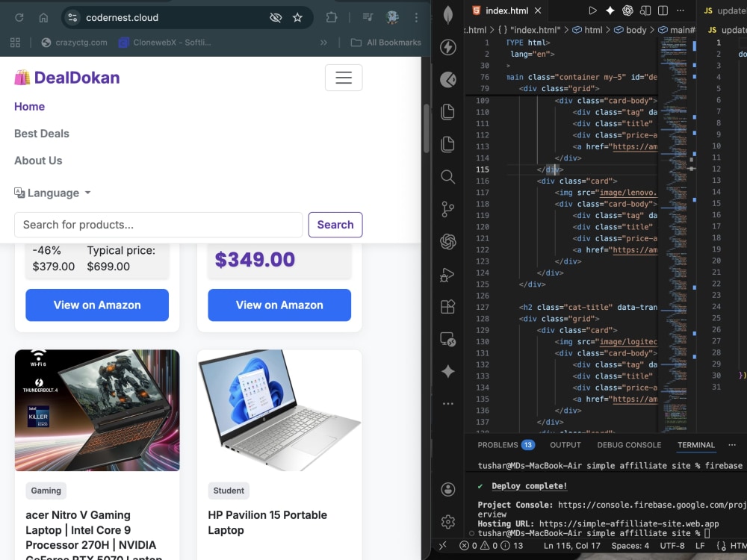
Task: Open the browser apps grid shortcut
Action: click(15, 43)
